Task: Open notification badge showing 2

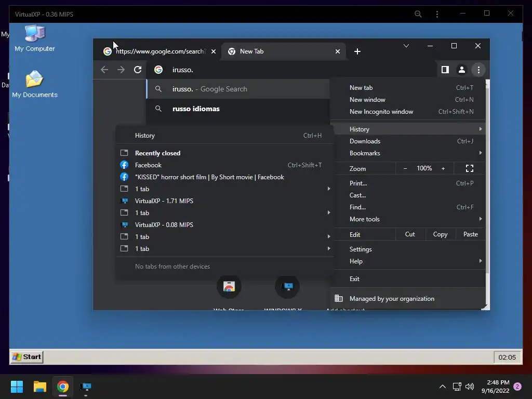Action: 517,387
